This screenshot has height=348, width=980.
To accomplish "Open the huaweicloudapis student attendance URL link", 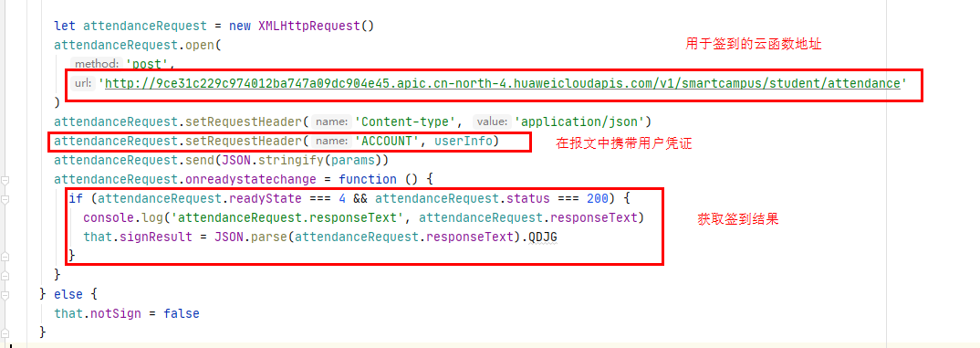I will (503, 83).
